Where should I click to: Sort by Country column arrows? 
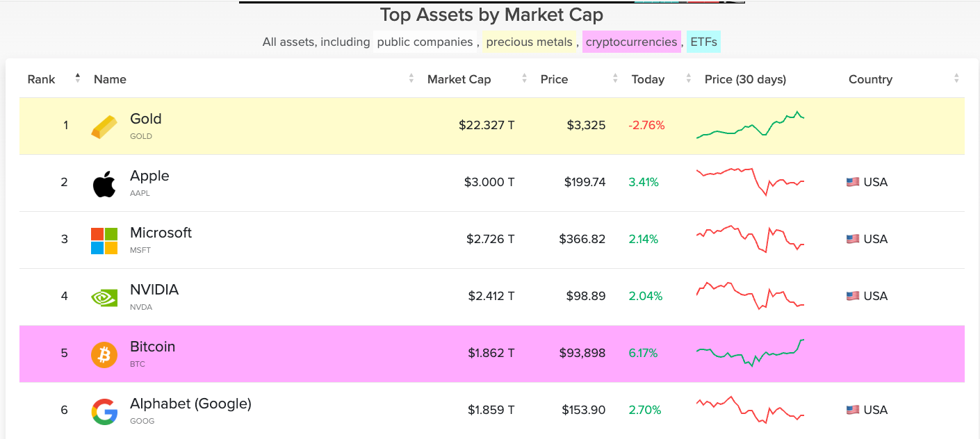coord(956,79)
